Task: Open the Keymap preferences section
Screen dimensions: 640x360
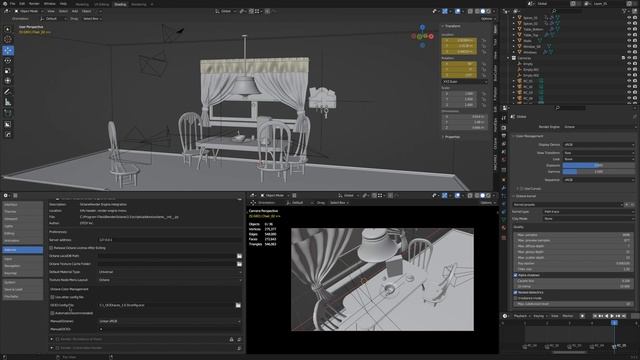Action: 22,273
